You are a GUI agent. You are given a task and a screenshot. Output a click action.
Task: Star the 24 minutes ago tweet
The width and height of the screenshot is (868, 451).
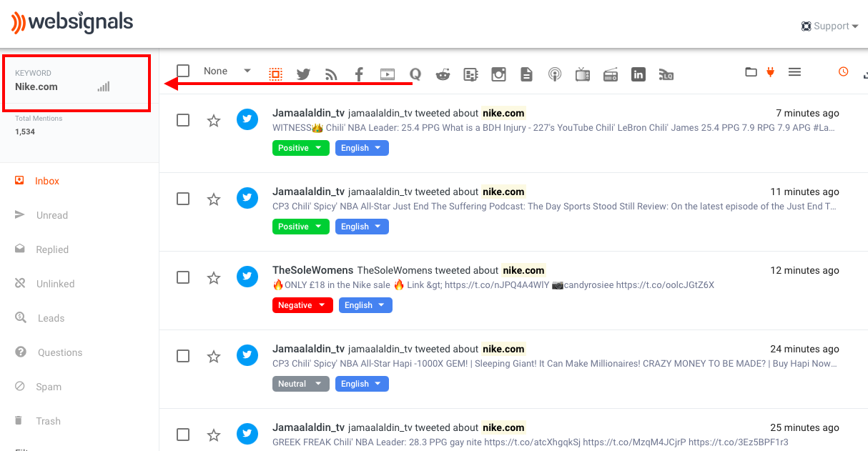pyautogui.click(x=213, y=356)
